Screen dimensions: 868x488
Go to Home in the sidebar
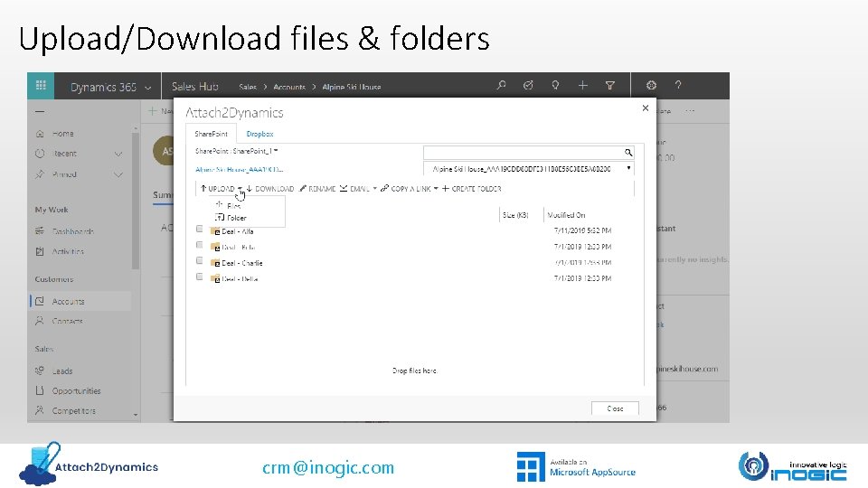62,134
